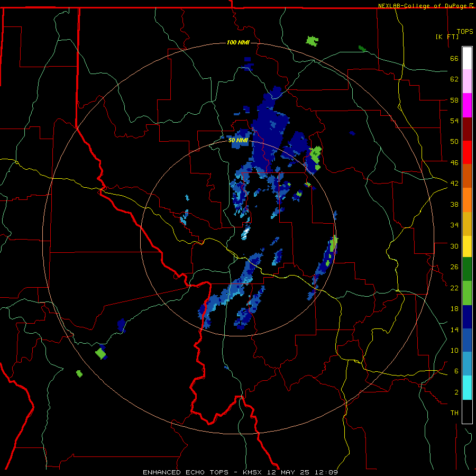Click the "NEXLAB-College of DuPage" credit text

click(423, 6)
